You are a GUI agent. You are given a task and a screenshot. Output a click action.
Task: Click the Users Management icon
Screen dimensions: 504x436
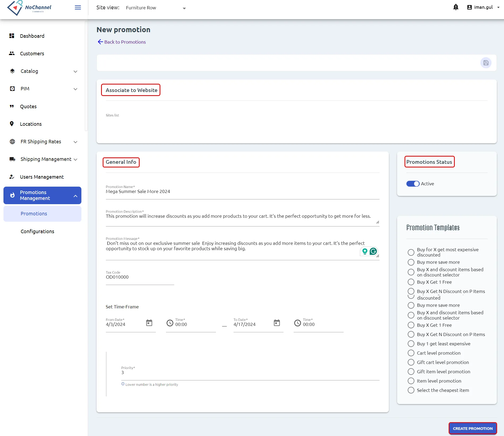pyautogui.click(x=12, y=177)
